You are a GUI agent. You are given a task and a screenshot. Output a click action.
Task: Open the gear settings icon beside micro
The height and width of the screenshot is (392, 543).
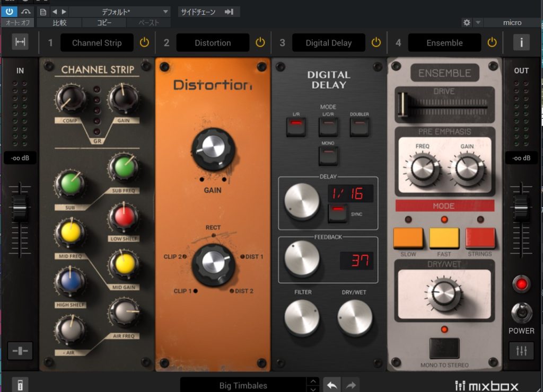tap(467, 22)
